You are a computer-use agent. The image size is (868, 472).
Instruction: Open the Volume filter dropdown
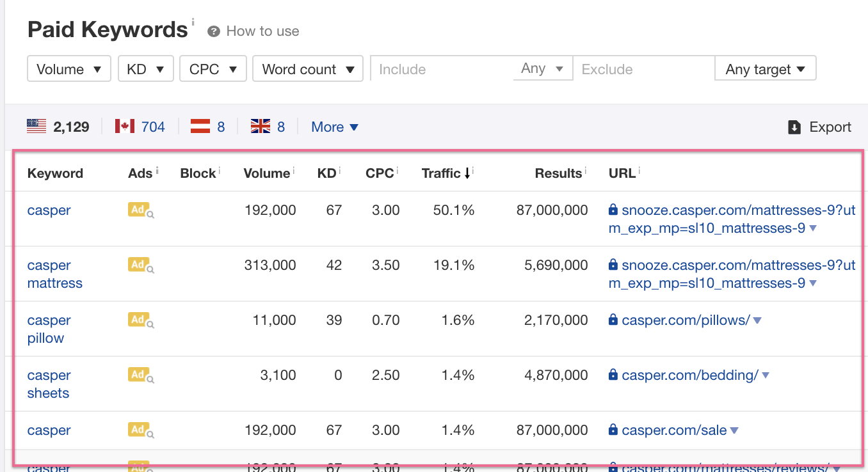[x=69, y=69]
